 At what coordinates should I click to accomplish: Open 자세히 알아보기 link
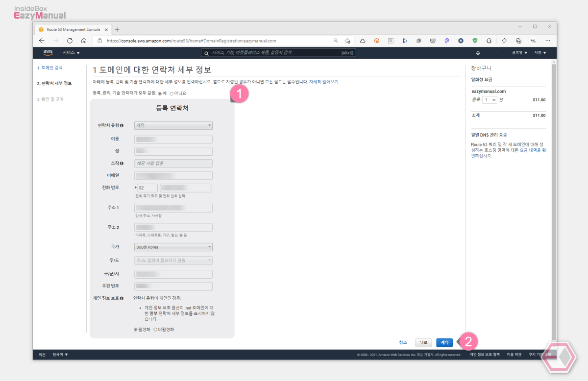[x=323, y=82]
